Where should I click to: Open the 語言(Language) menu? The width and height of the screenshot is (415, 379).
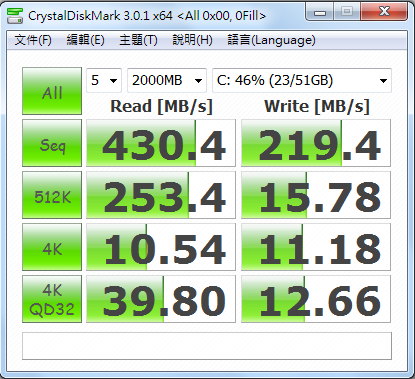click(271, 40)
